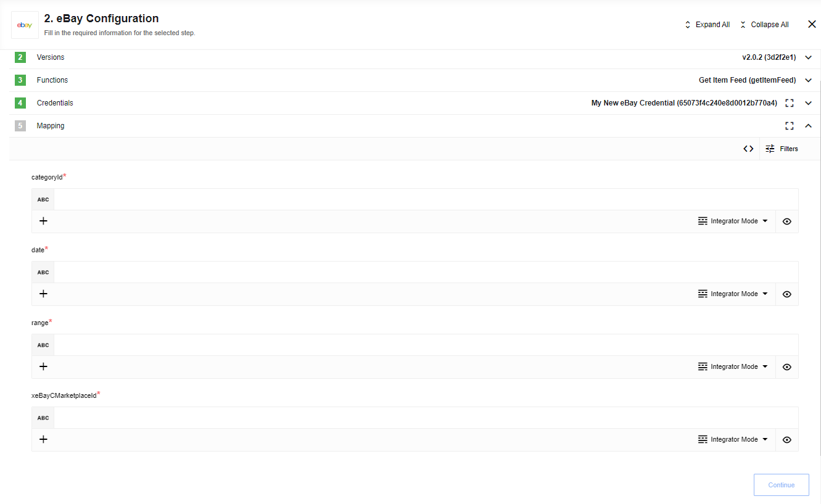Viewport: 821px width, 504px height.
Task: Expand the Credentials section chevron
Action: 809,103
